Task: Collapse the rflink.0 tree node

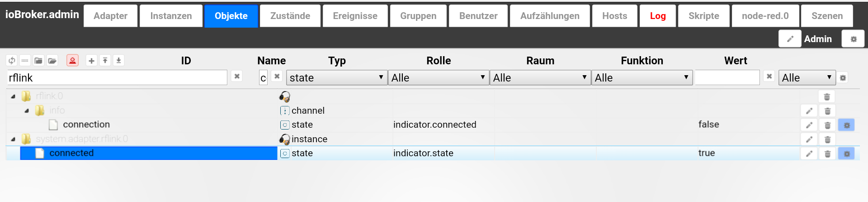Action: [13, 96]
